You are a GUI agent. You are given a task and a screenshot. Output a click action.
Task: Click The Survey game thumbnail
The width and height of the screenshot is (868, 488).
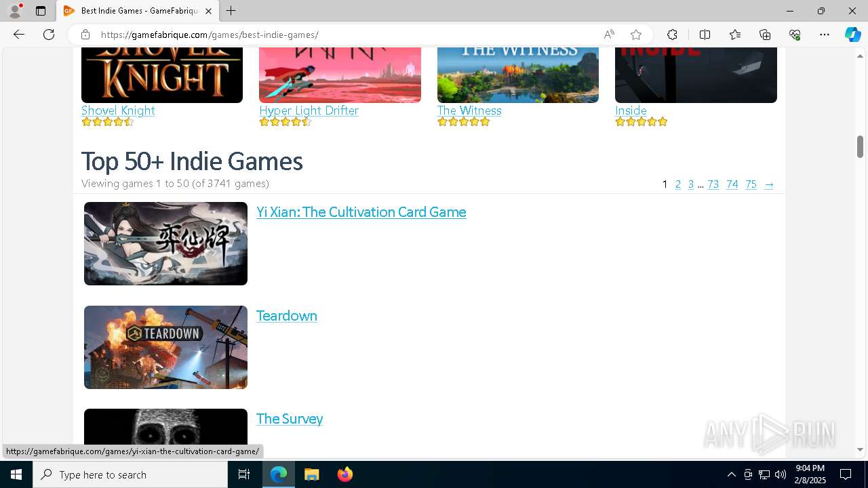[x=165, y=427]
